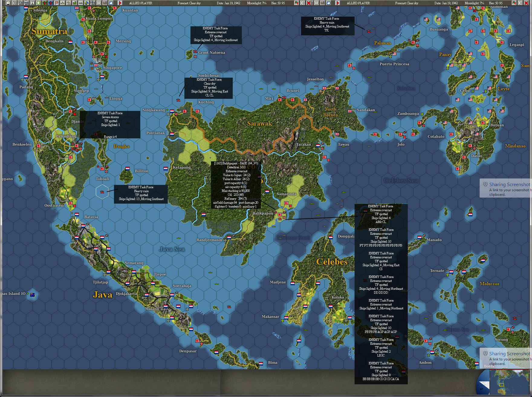
Task: Select the enemy TK task force northwest of Palawan
Action: click(x=369, y=31)
